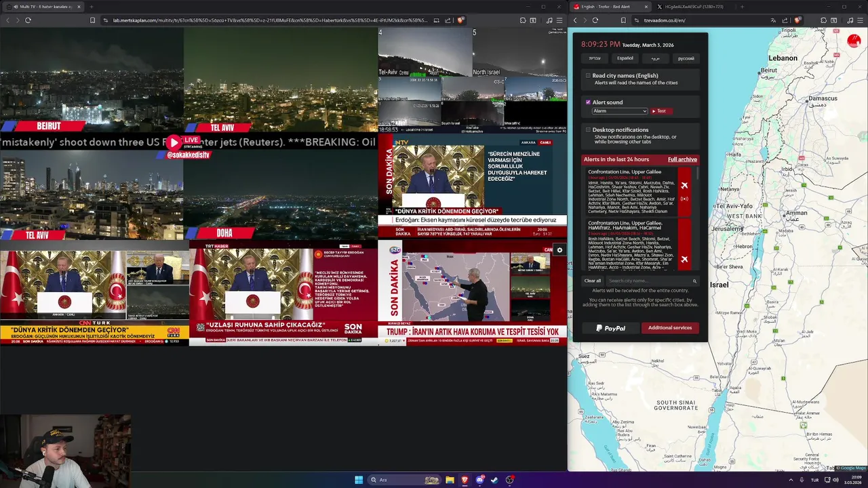868x488 pixels.
Task: Click the North Israel camera feed
Action: pos(519,53)
